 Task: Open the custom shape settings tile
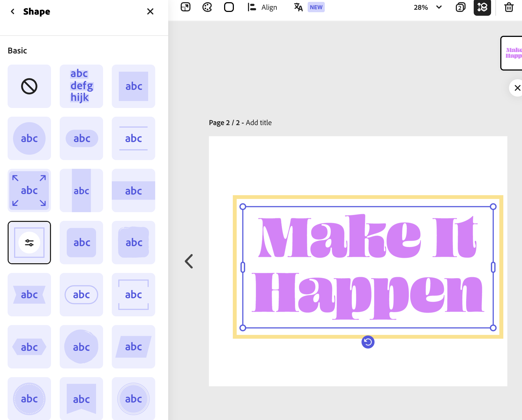pyautogui.click(x=29, y=243)
